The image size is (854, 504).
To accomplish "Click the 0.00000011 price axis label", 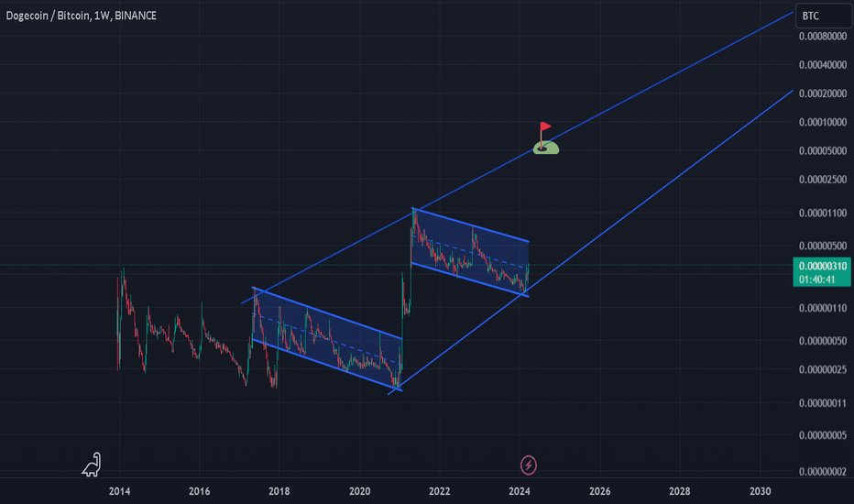I will (x=823, y=403).
